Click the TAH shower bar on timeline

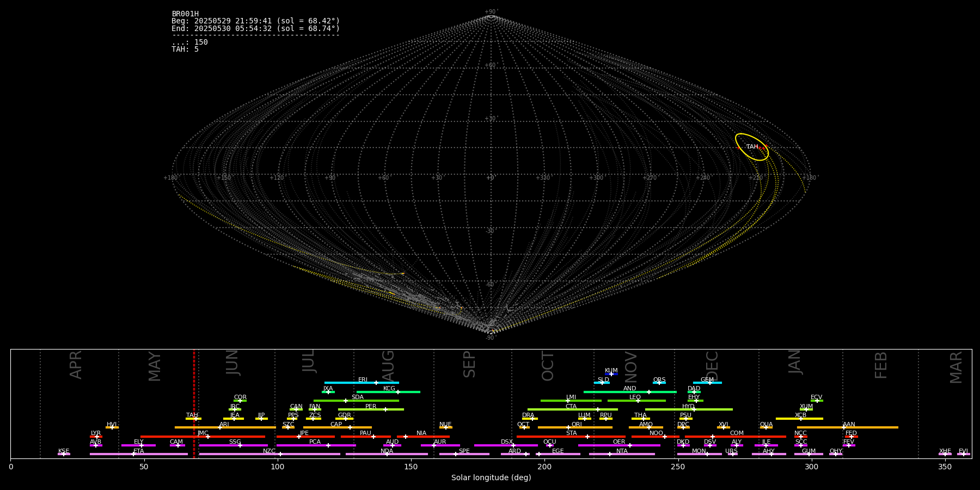click(x=193, y=419)
